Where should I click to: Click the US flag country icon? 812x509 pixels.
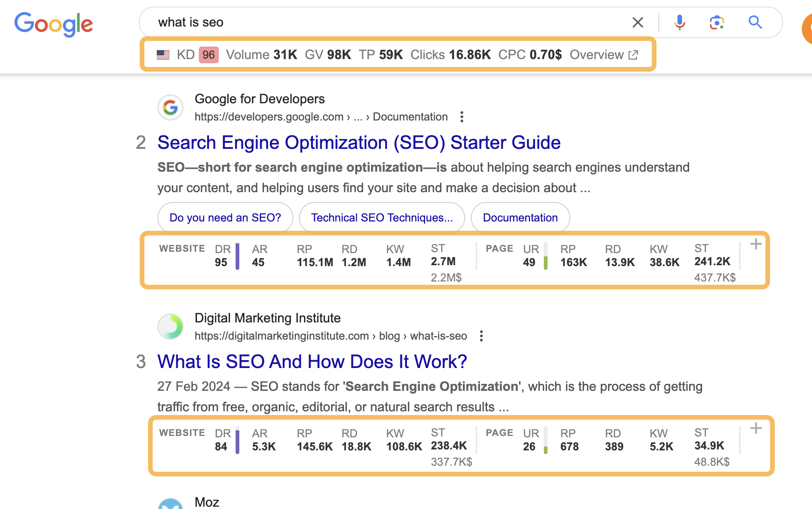point(163,55)
